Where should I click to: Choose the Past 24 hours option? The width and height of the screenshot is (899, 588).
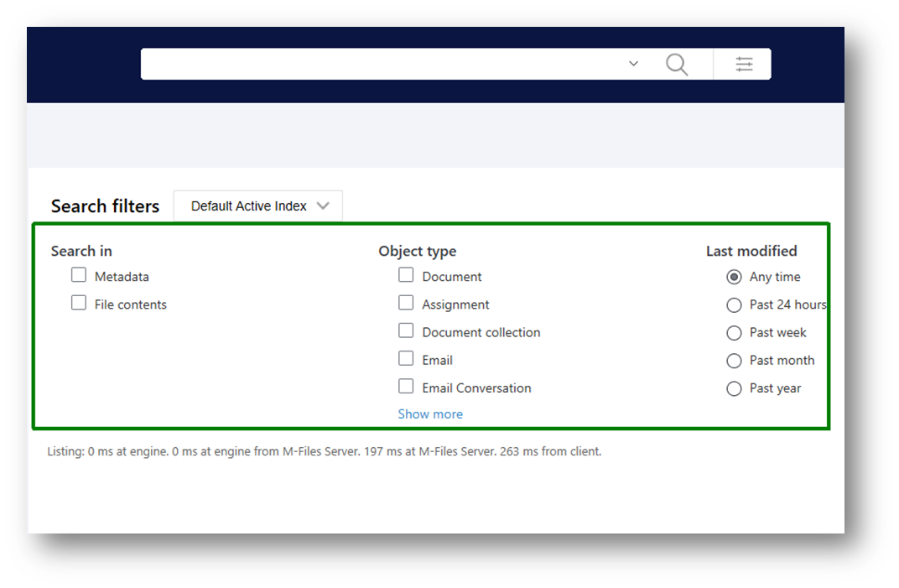point(734,305)
